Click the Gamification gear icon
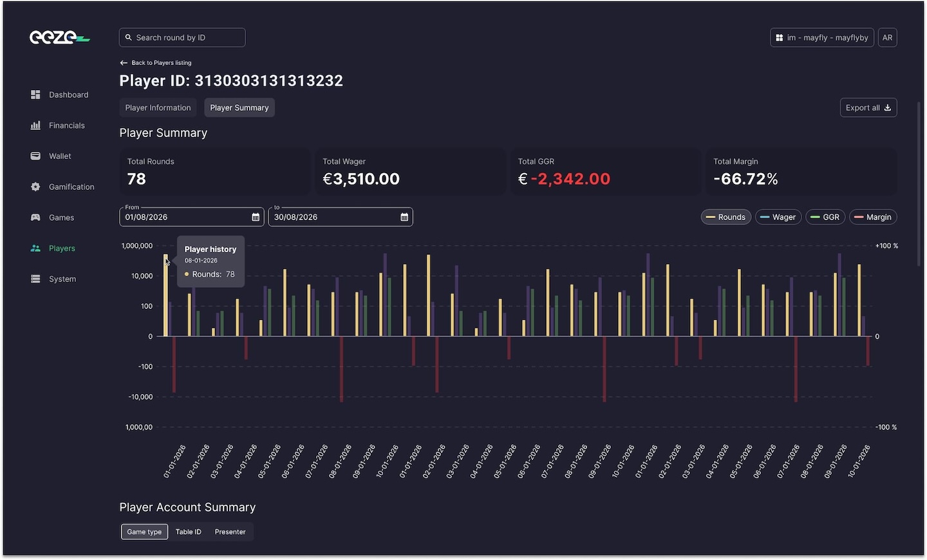The width and height of the screenshot is (927, 560). point(35,187)
